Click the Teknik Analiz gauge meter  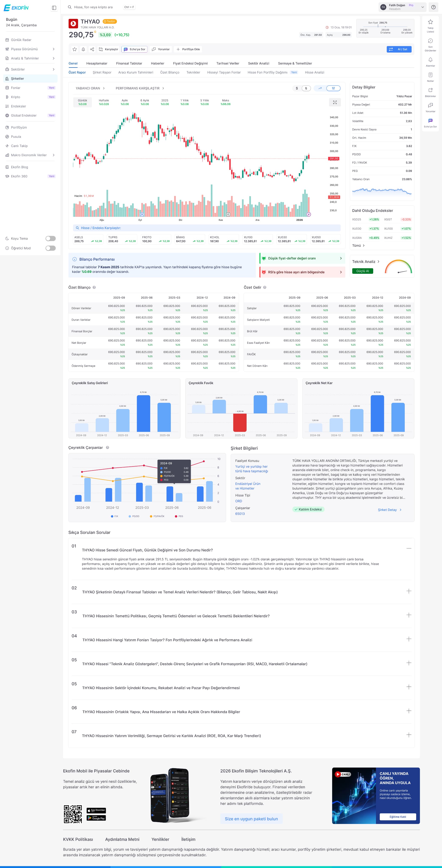coord(398,267)
